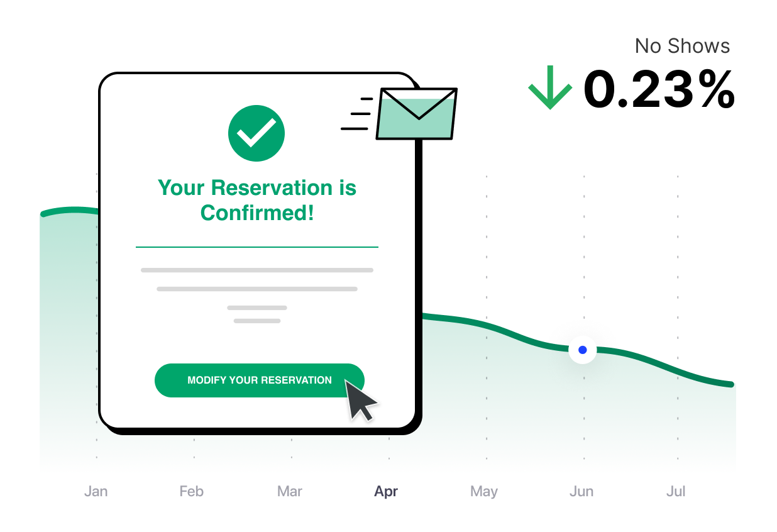Select the highlighted Apr month label

coord(386,491)
